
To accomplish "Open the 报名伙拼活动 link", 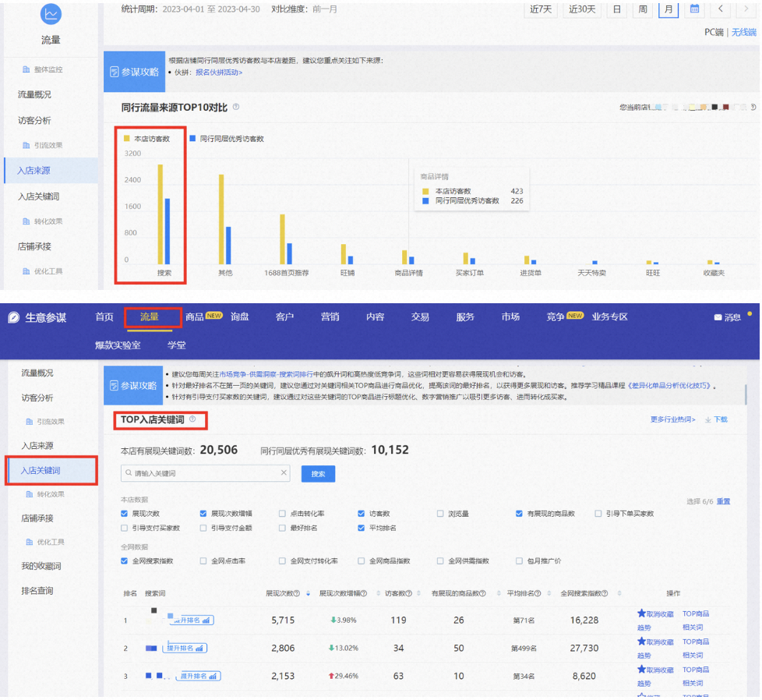I will pos(219,72).
